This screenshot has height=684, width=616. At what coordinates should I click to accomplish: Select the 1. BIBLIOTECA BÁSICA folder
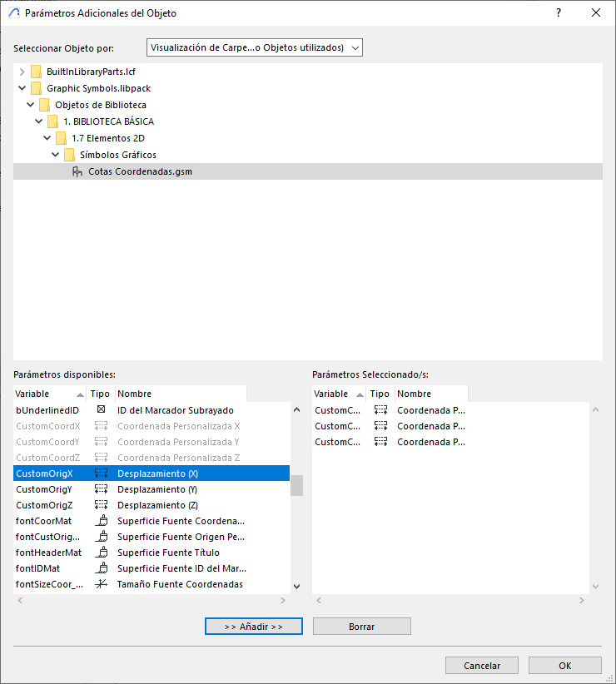pyautogui.click(x=108, y=121)
